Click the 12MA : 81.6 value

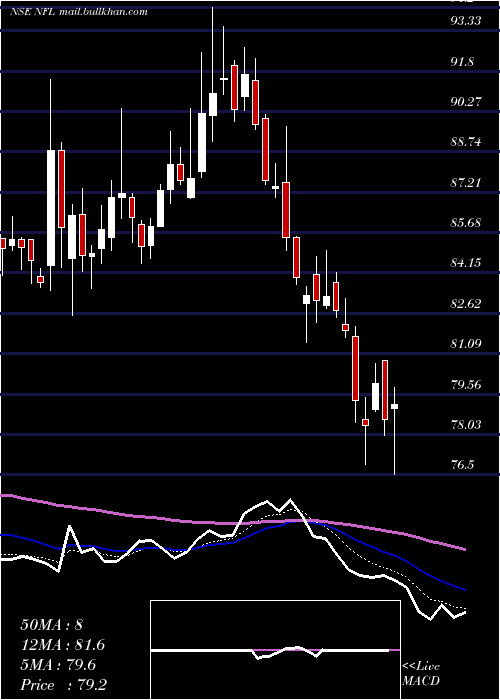pos(62,646)
